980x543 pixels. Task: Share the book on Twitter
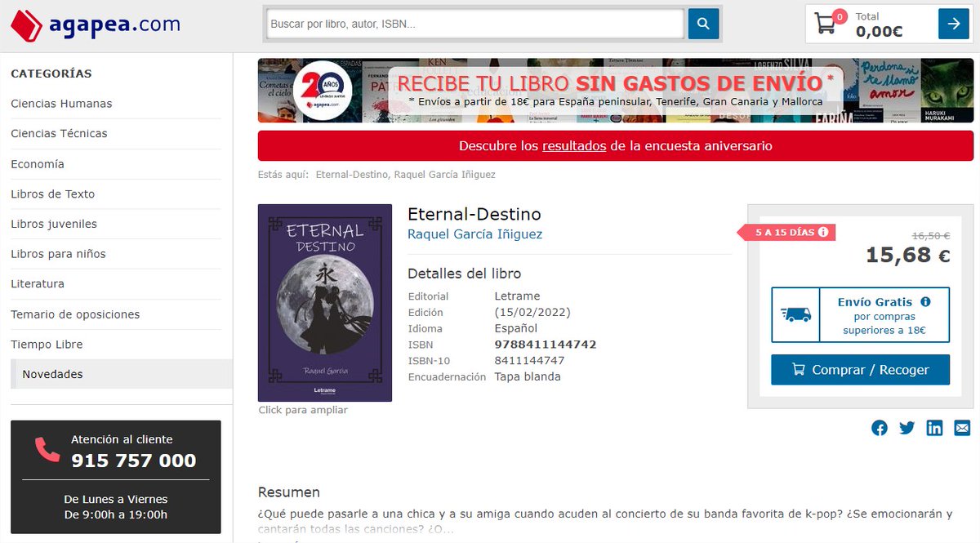pyautogui.click(x=906, y=427)
